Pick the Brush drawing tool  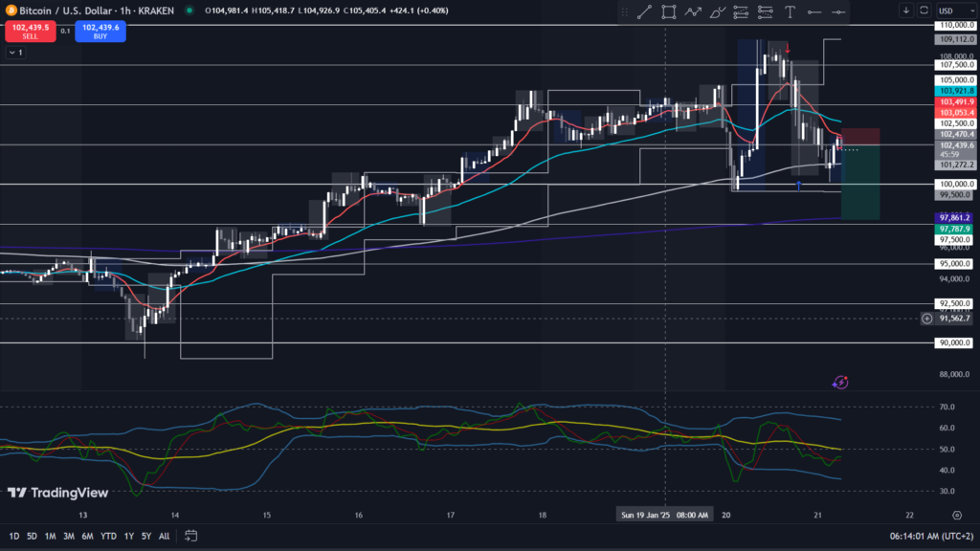(x=717, y=11)
